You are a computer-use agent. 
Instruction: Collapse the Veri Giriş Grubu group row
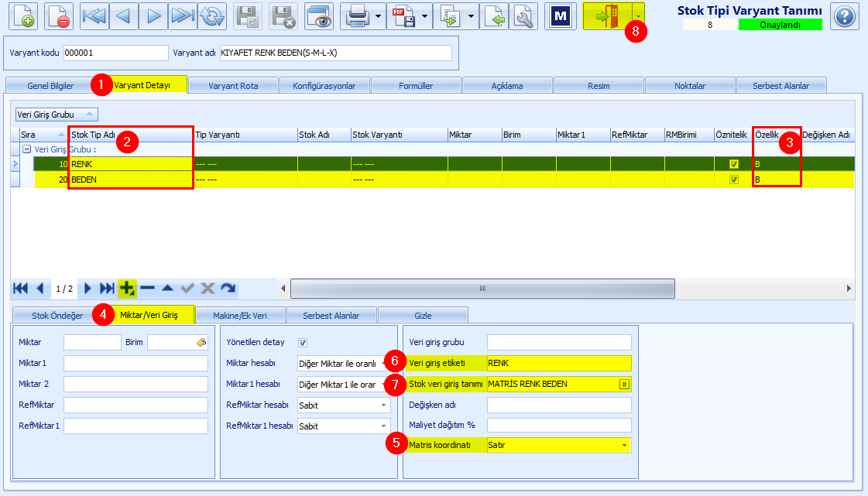click(x=26, y=149)
